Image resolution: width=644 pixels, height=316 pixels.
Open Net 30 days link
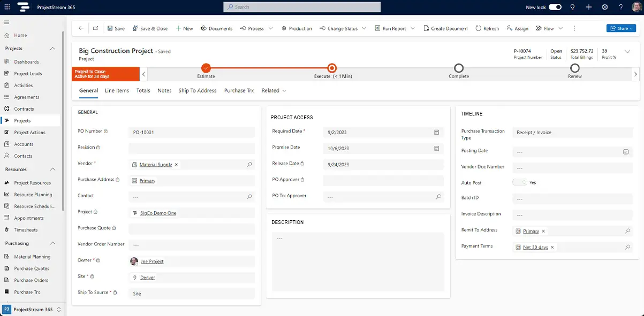click(535, 248)
